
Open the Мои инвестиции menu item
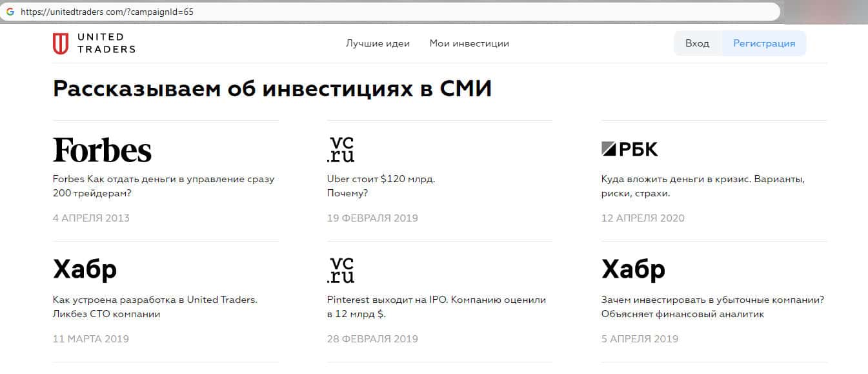[x=469, y=43]
